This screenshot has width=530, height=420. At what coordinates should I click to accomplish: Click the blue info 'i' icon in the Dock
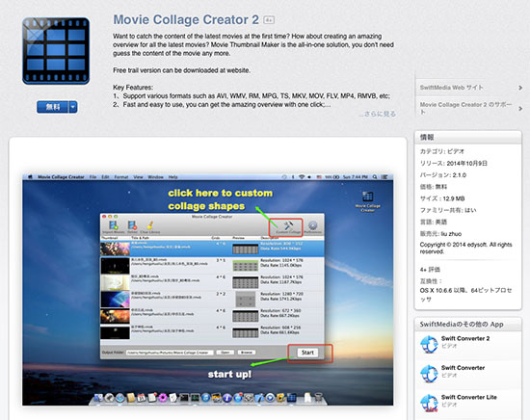[227, 398]
